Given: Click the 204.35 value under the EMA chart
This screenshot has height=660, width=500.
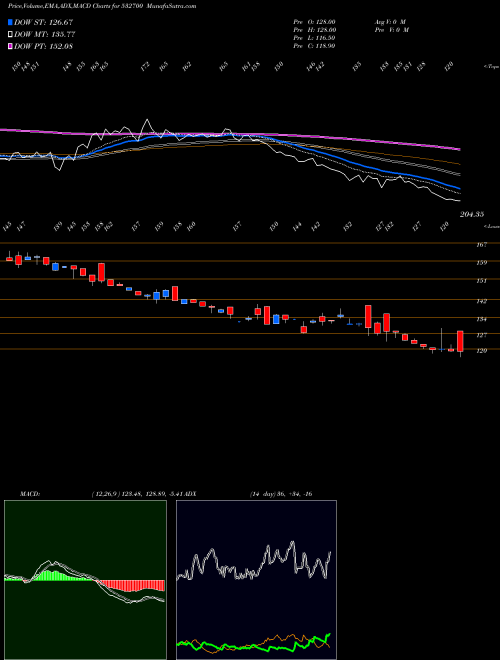Looking at the screenshot, I should pyautogui.click(x=471, y=214).
